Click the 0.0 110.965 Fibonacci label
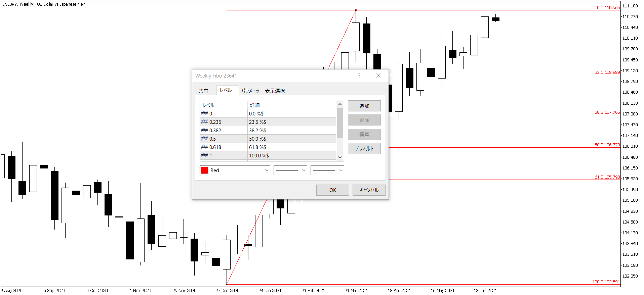 coord(608,7)
